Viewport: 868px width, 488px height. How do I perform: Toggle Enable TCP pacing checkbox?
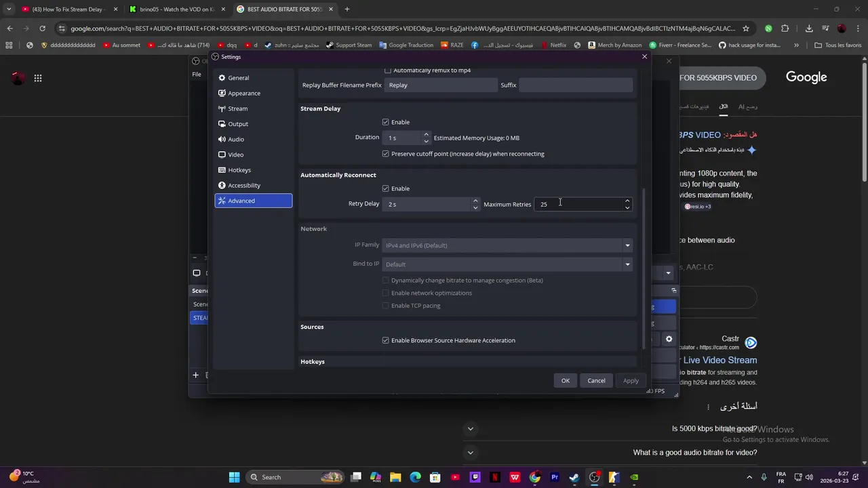386,306
